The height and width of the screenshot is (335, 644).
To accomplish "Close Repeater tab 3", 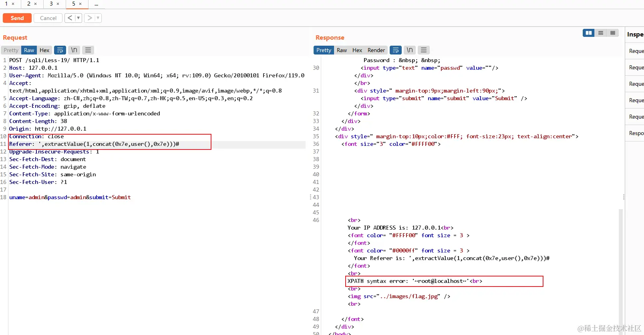I will 58,4.
